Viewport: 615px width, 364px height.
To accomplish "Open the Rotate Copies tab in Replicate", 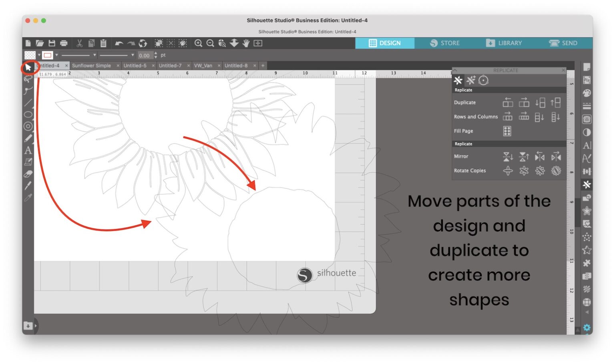I will click(x=484, y=80).
